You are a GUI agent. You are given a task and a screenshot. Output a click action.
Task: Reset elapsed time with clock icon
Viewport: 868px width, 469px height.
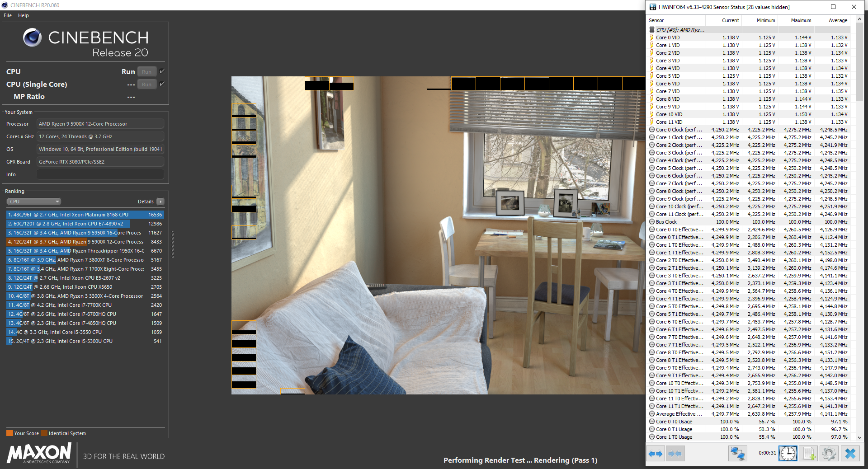point(788,453)
